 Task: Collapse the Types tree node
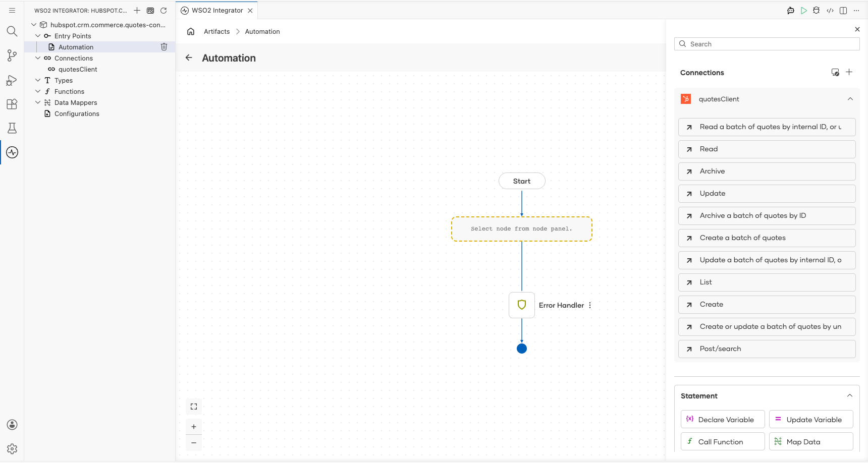[x=38, y=80]
